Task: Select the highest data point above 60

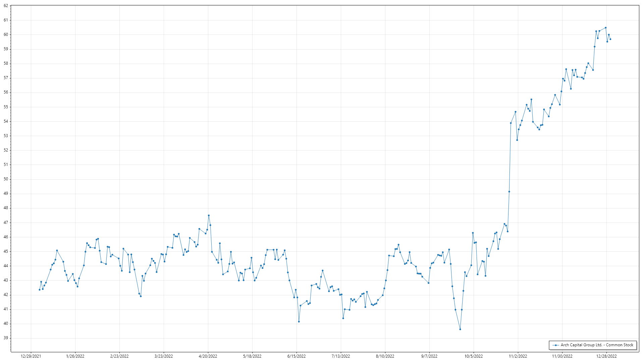Action: pos(605,28)
